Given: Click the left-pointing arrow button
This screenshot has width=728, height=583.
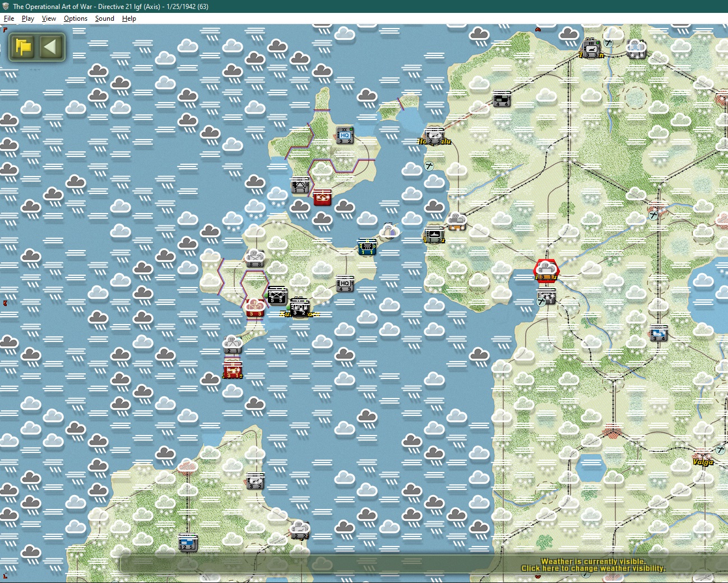Looking at the screenshot, I should [x=50, y=47].
